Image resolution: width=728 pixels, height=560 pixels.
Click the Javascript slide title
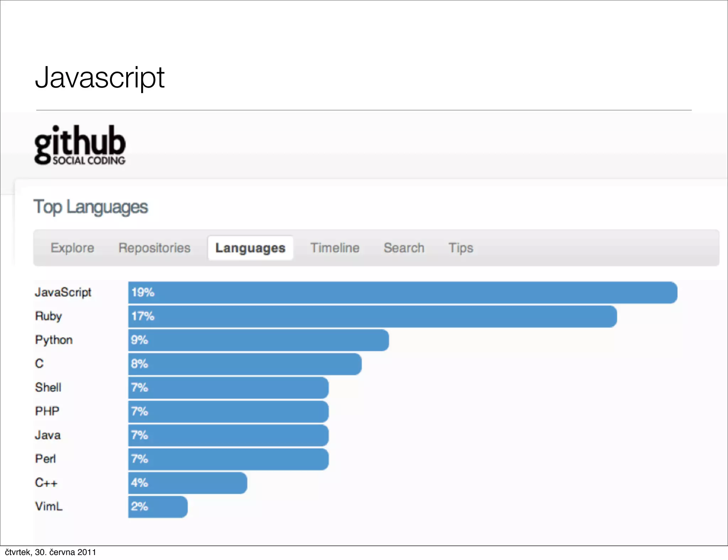pos(100,78)
